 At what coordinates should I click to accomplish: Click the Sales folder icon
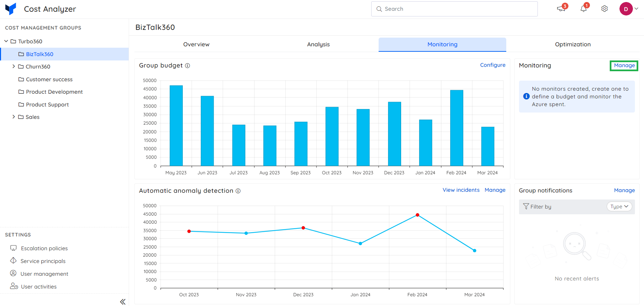[21, 117]
